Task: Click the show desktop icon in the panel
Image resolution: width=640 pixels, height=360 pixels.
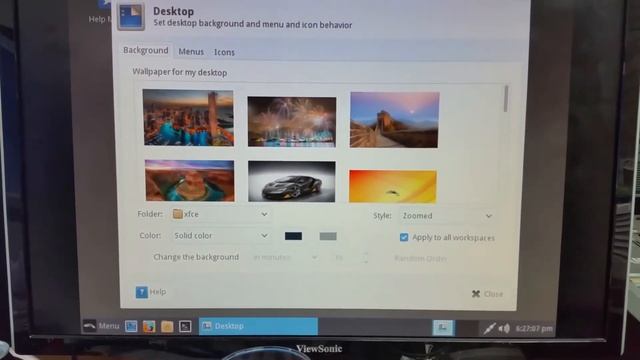Action: tap(131, 326)
